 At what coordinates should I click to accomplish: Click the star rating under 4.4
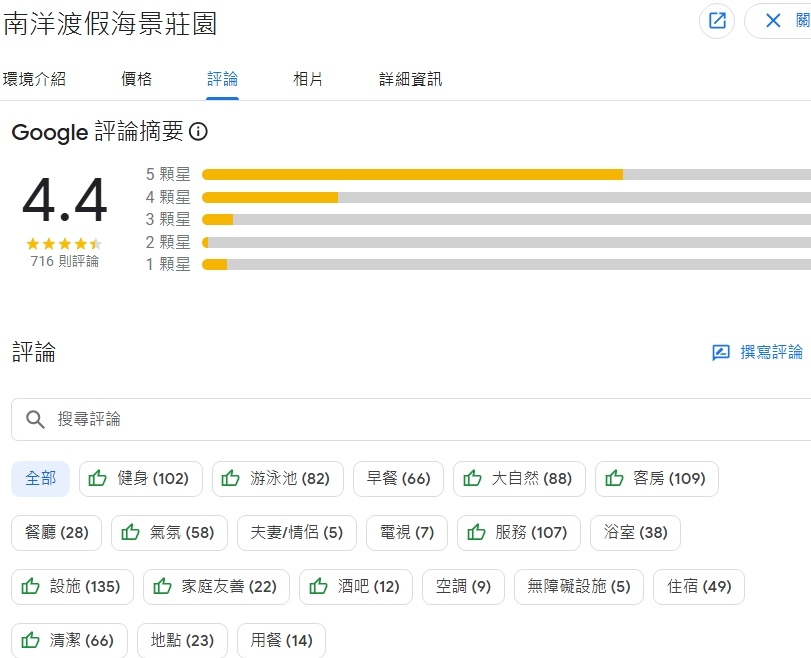pyautogui.click(x=64, y=243)
